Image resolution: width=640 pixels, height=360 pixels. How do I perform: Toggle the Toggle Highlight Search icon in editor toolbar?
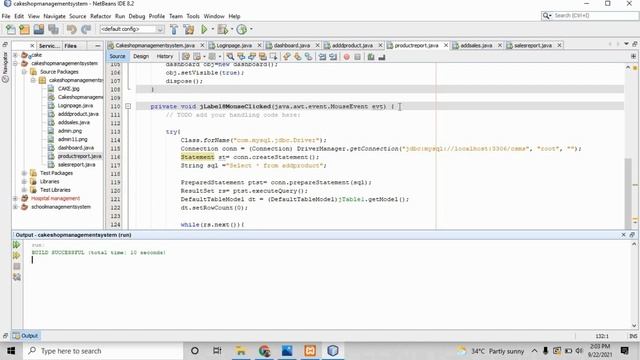(263, 57)
